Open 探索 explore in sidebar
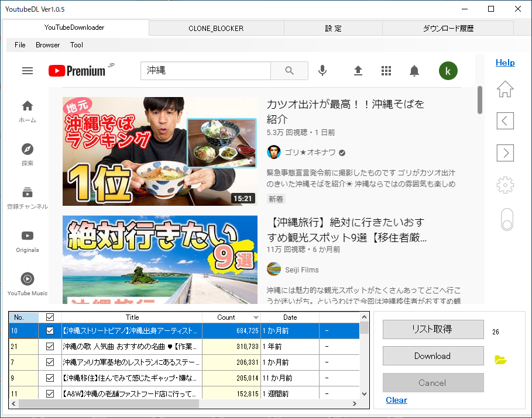532x418 pixels. coord(27,155)
